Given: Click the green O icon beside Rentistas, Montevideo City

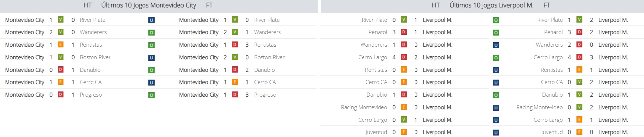Looking at the screenshot, I should 151,45.
